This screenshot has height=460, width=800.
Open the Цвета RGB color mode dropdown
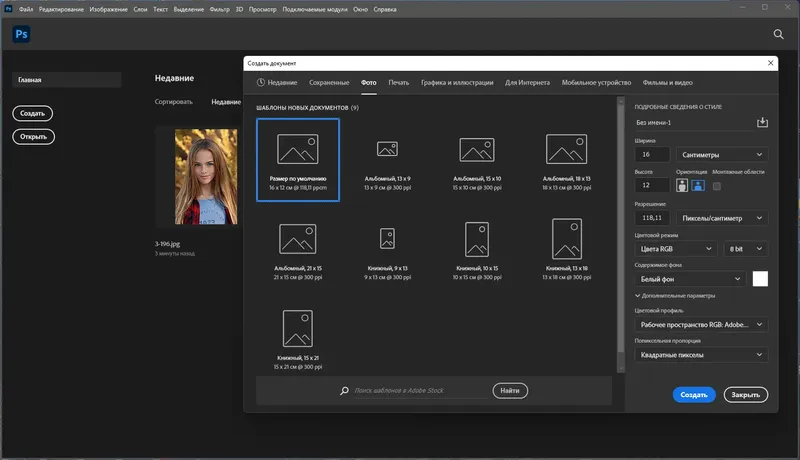677,248
